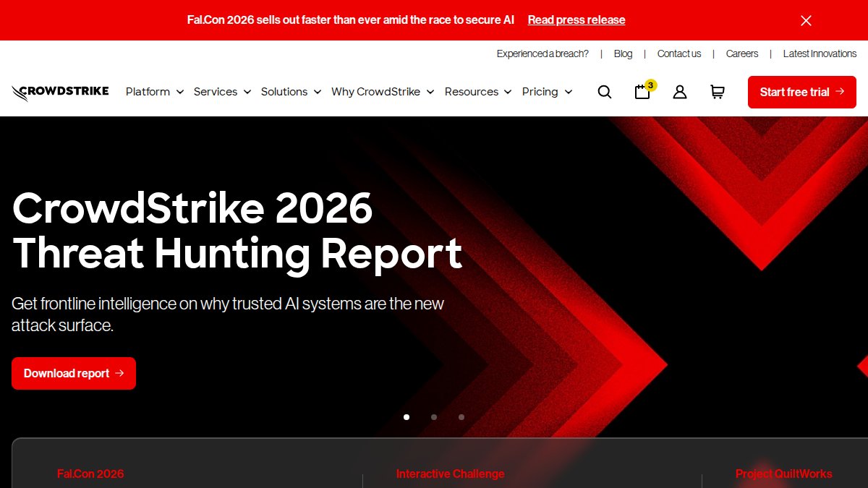The image size is (868, 488).
Task: Select the second carousel slide dot
Action: (x=434, y=417)
